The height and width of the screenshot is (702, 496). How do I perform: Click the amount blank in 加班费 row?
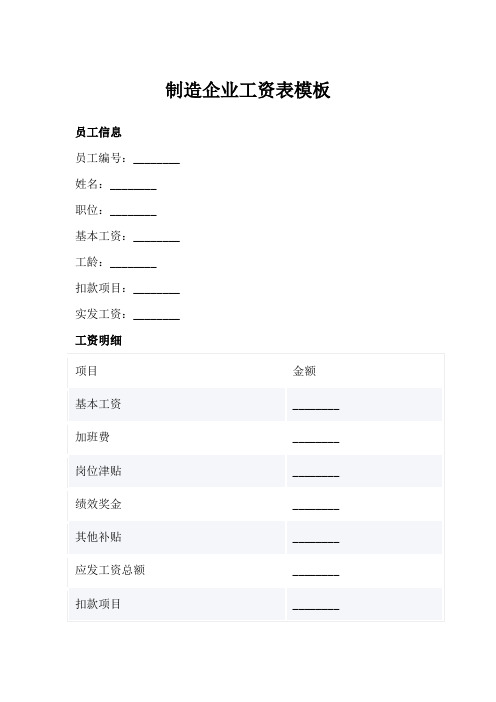click(x=316, y=439)
